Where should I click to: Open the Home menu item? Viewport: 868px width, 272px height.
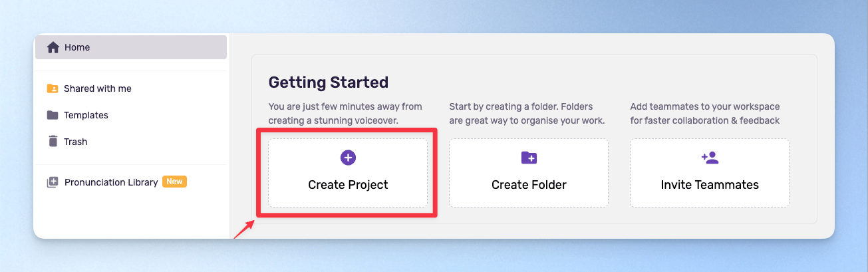pyautogui.click(x=131, y=48)
